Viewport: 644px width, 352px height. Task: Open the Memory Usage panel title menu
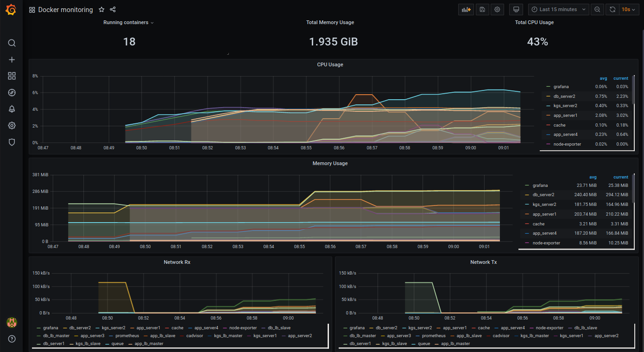(330, 163)
